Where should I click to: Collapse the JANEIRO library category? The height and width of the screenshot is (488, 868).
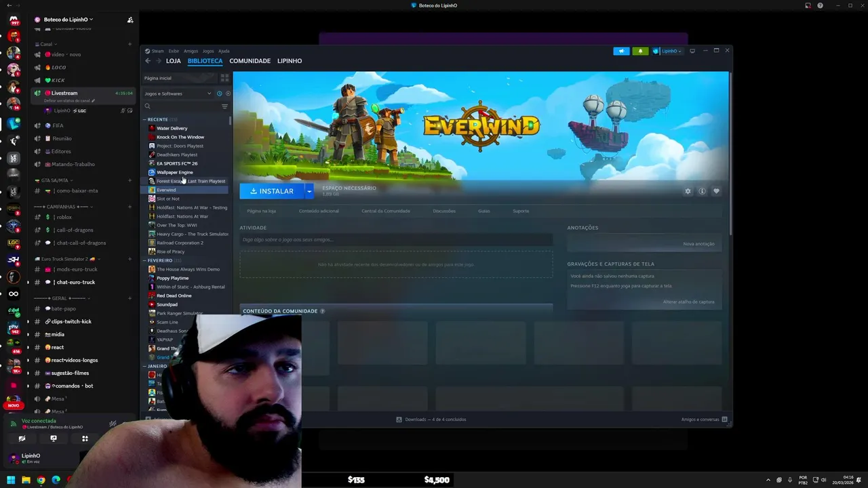click(155, 366)
